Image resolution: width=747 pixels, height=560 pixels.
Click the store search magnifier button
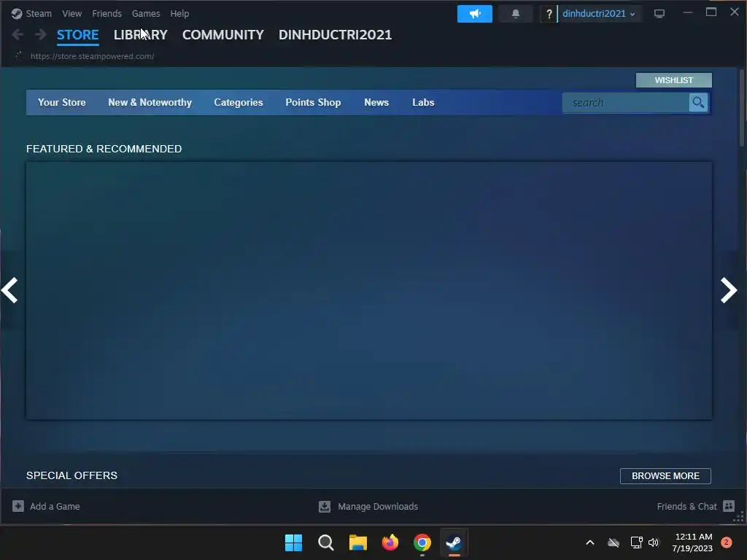698,102
